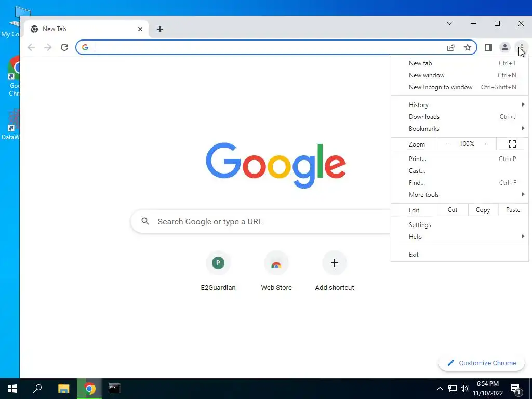Select New tab from the menu
The height and width of the screenshot is (399, 532).
click(459, 63)
